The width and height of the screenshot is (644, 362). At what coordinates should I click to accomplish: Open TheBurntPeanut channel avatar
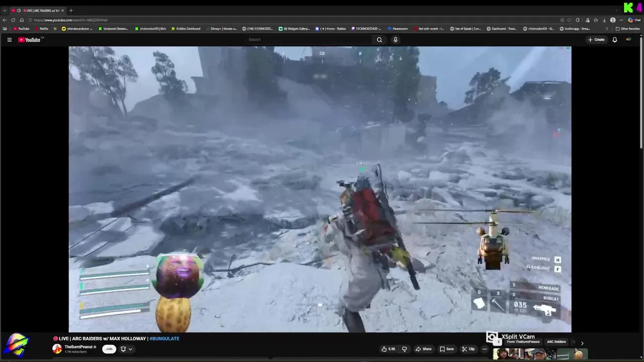57,349
